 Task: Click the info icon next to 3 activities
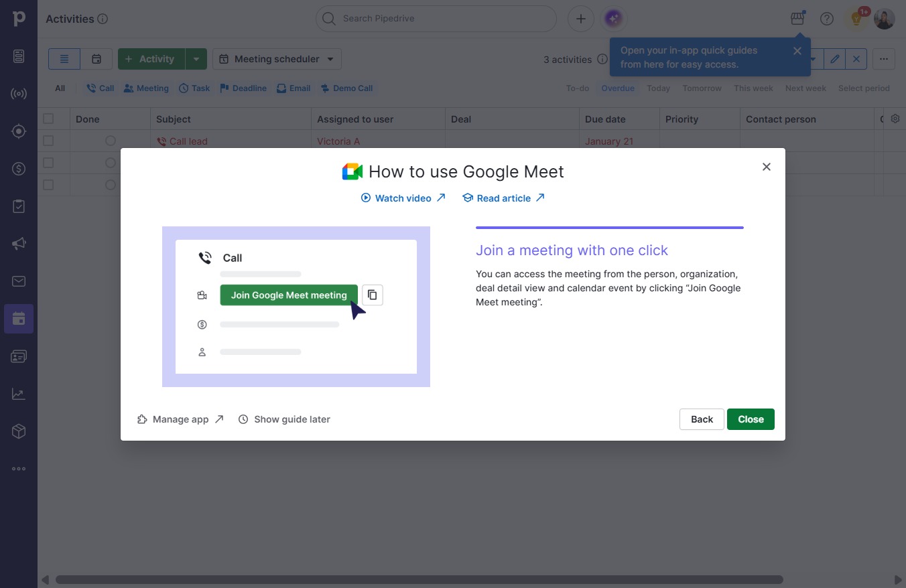(602, 59)
